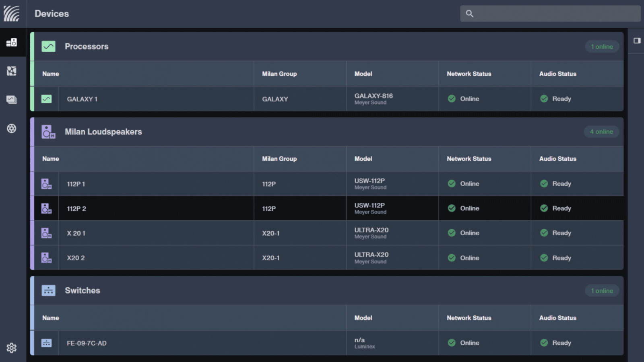Click the search field in the top bar
644x362 pixels.
[550, 13]
